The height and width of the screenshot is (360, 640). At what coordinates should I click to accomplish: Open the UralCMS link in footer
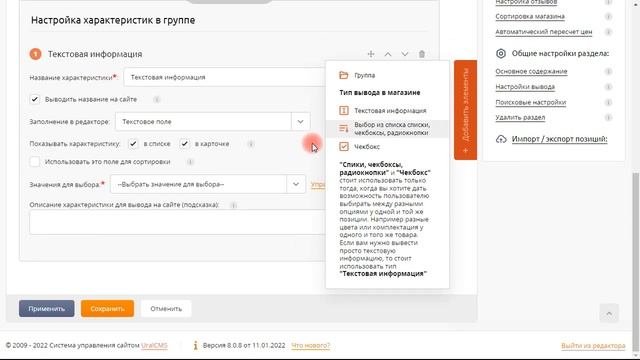pos(154,345)
